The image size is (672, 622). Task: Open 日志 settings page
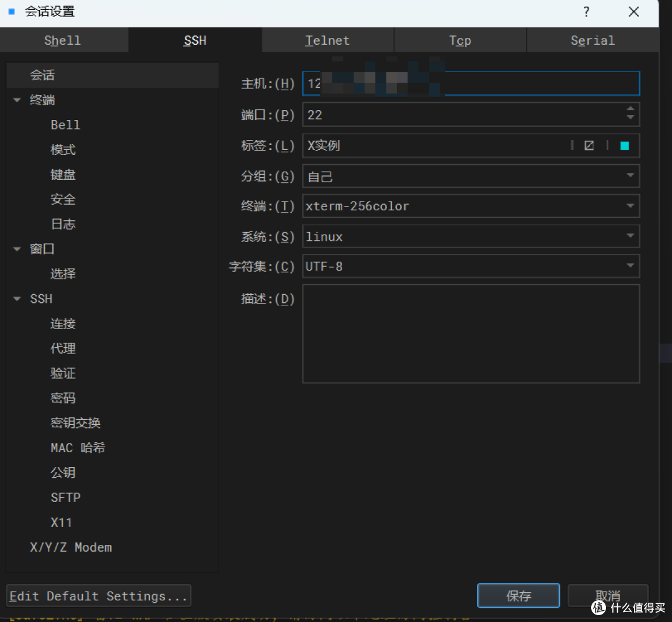coord(63,224)
